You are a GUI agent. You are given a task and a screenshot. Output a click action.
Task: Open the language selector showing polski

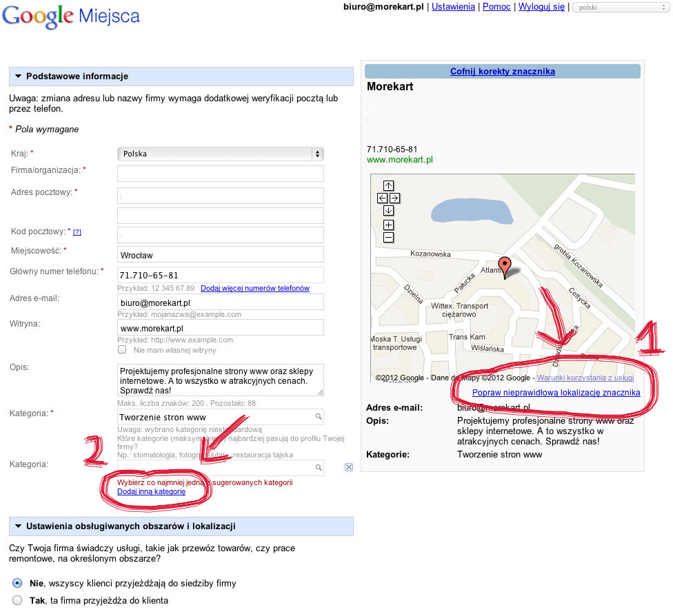pos(621,8)
